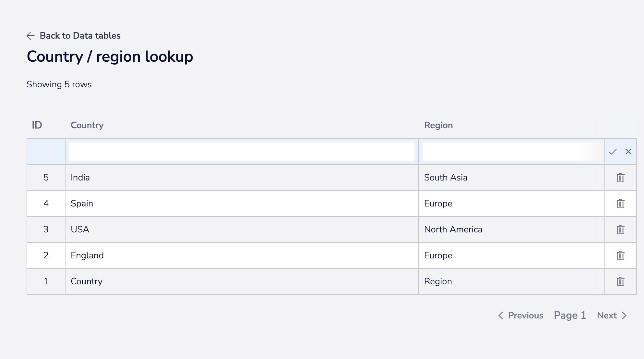Delete the India row with the trash icon
The width and height of the screenshot is (644, 359).
coord(620,178)
